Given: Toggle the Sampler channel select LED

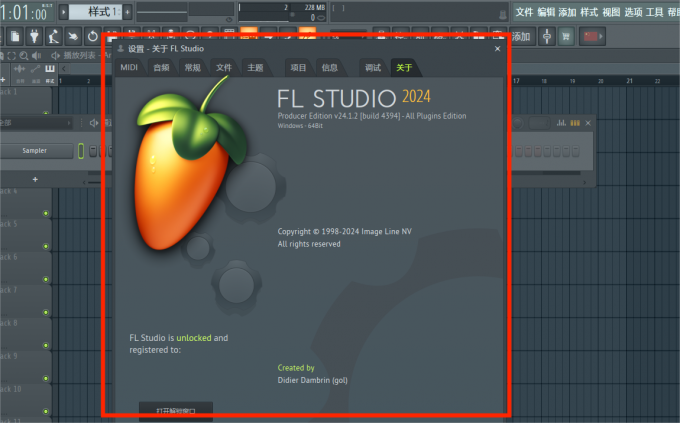Looking at the screenshot, I should [81, 151].
